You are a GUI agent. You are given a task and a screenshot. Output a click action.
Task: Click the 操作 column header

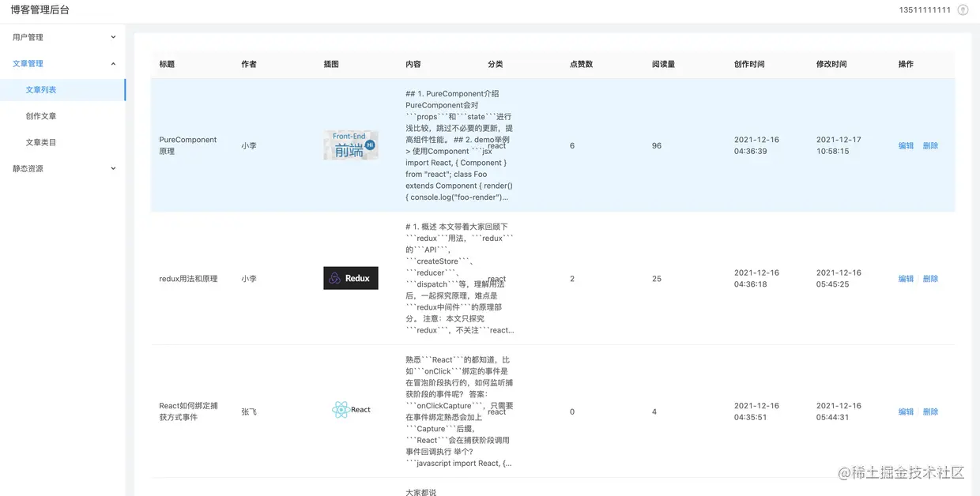906,64
